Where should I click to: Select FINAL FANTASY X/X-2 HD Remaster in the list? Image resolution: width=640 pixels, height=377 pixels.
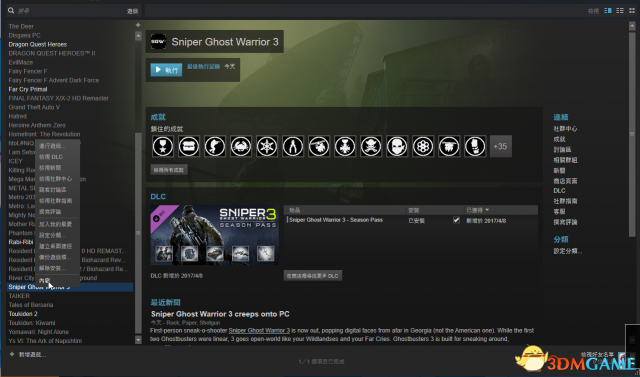pos(58,98)
